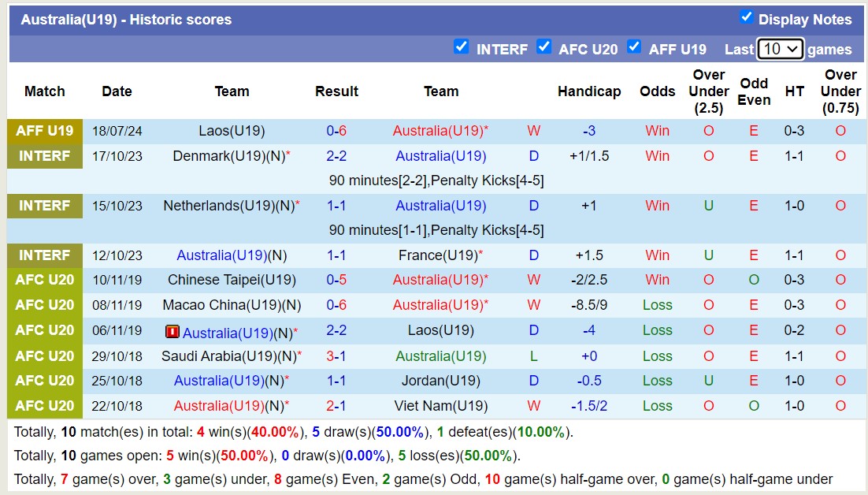The width and height of the screenshot is (868, 495).
Task: Open the 0-6 result against Laos(U19)
Action: click(x=336, y=131)
